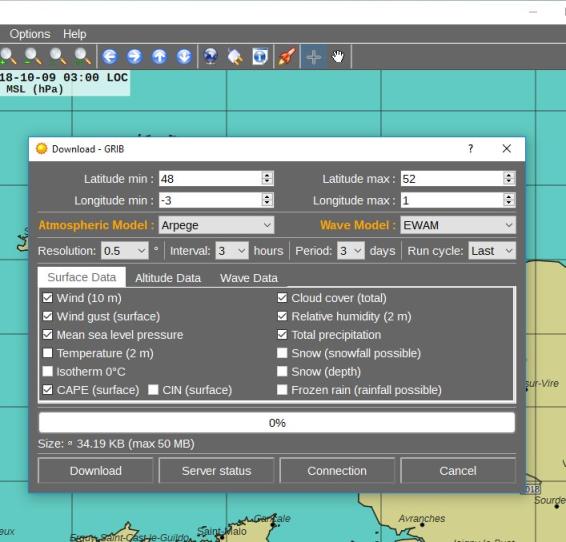This screenshot has height=542, width=566.
Task: Click the Longitude min input field
Action: [211, 200]
